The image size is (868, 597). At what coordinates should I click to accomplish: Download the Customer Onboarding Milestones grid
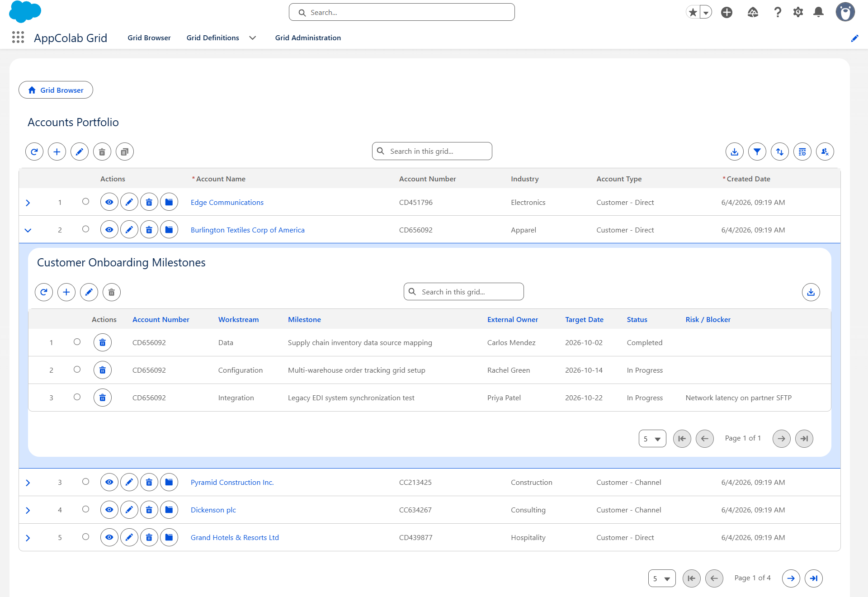(x=811, y=292)
